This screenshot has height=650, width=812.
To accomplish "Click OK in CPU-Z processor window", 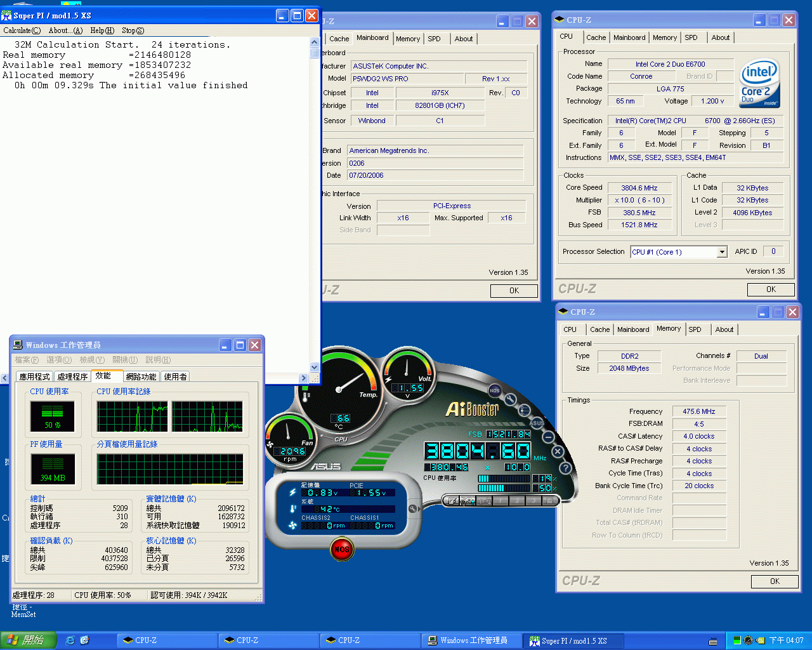I will click(x=771, y=289).
